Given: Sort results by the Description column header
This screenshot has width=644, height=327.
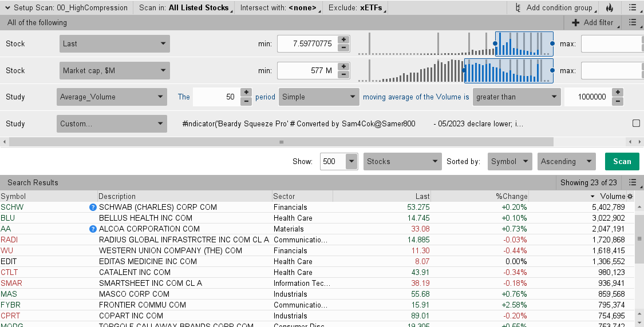Looking at the screenshot, I should (185, 196).
